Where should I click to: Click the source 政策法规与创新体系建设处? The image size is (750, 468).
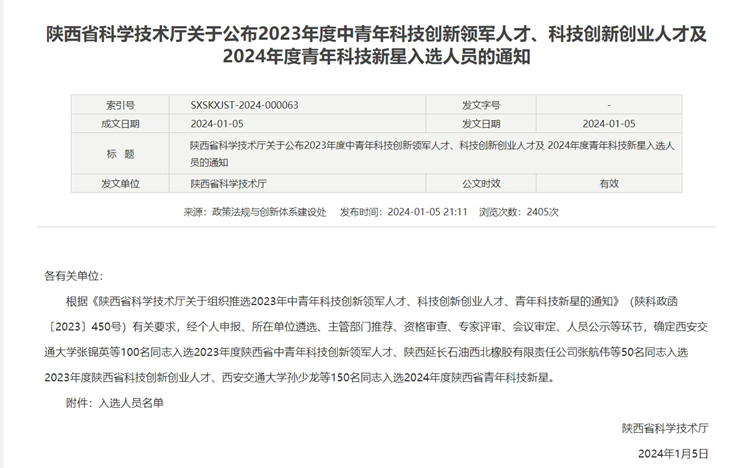268,212
